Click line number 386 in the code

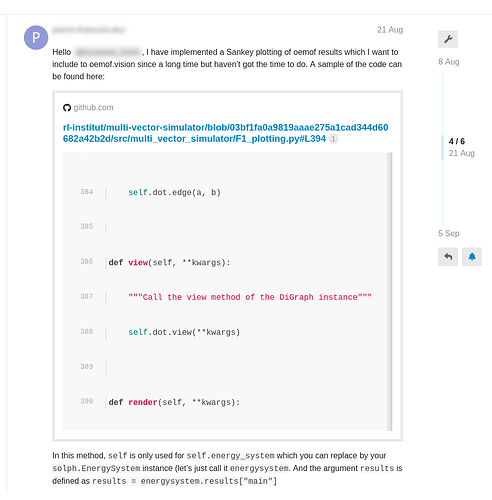tap(86, 261)
